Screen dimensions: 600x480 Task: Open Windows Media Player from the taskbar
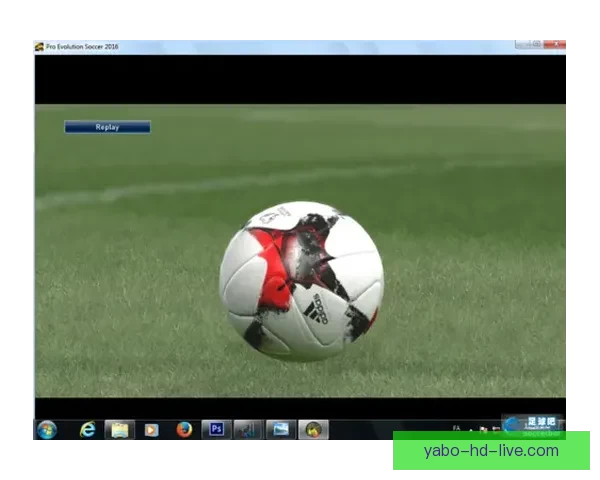[151, 429]
